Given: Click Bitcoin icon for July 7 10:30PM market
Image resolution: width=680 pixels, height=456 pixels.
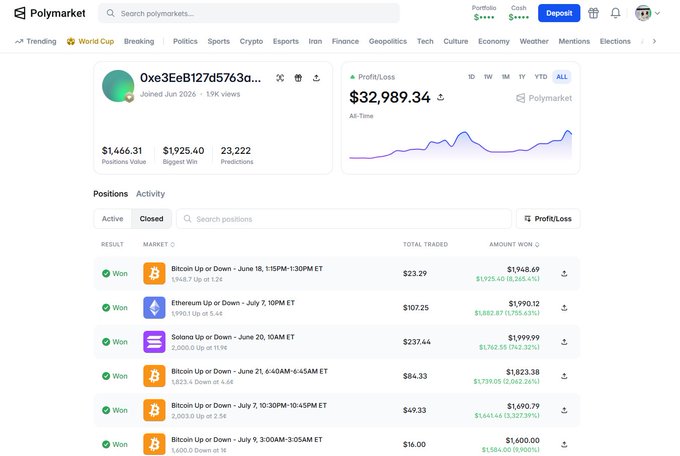Looking at the screenshot, I should pos(154,410).
